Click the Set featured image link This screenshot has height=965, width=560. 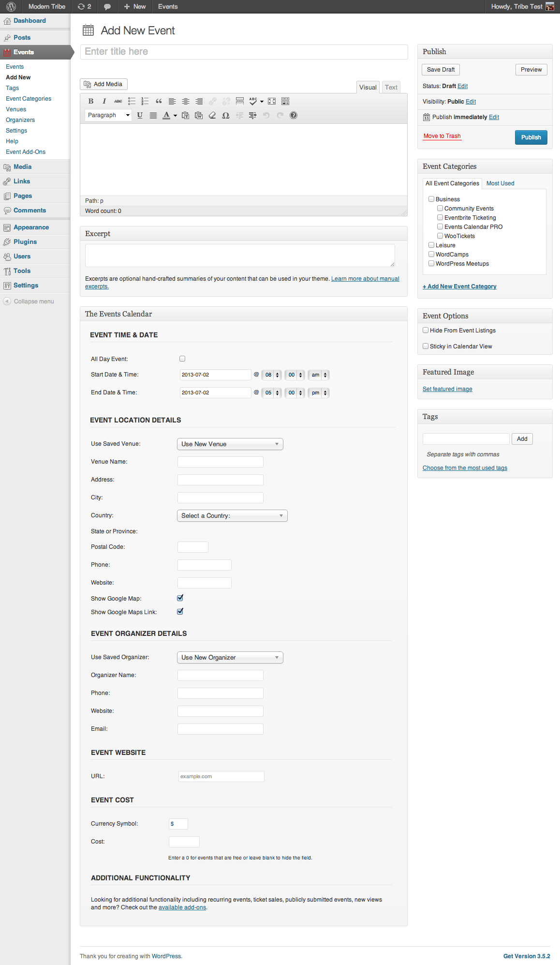tap(447, 389)
